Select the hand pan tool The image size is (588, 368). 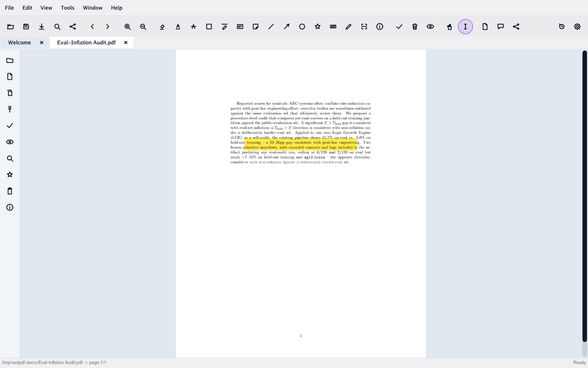(x=450, y=27)
